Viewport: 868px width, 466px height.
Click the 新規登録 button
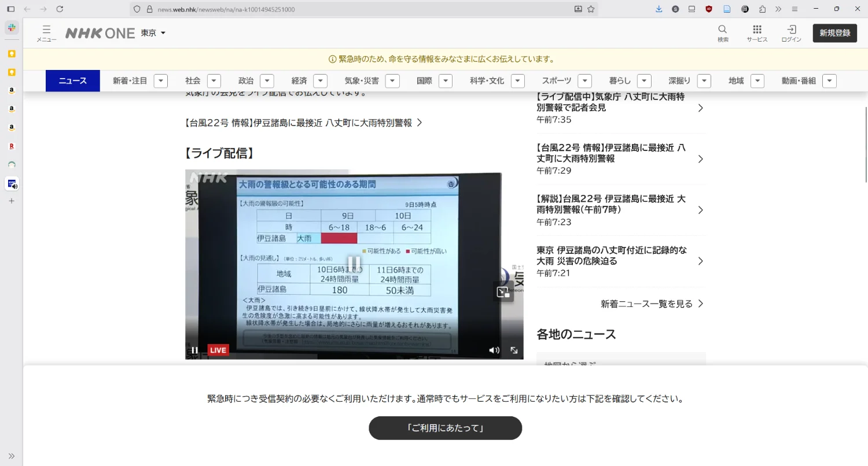click(x=834, y=33)
